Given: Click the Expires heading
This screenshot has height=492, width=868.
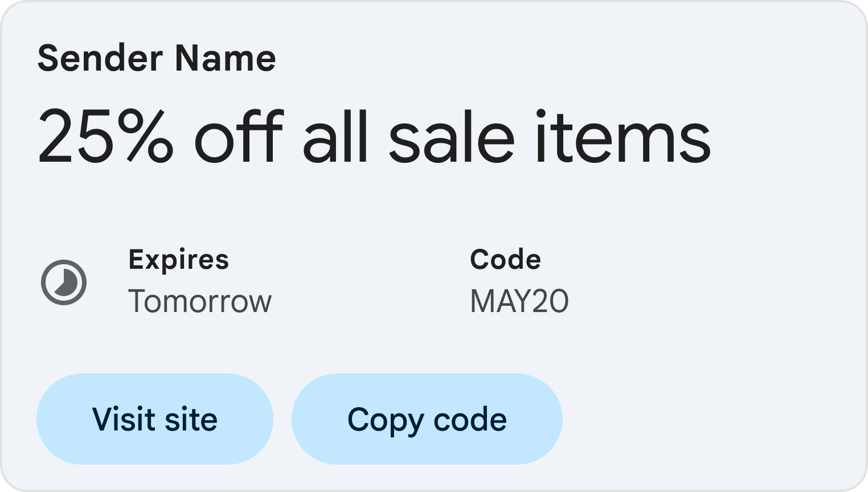Looking at the screenshot, I should (x=179, y=260).
